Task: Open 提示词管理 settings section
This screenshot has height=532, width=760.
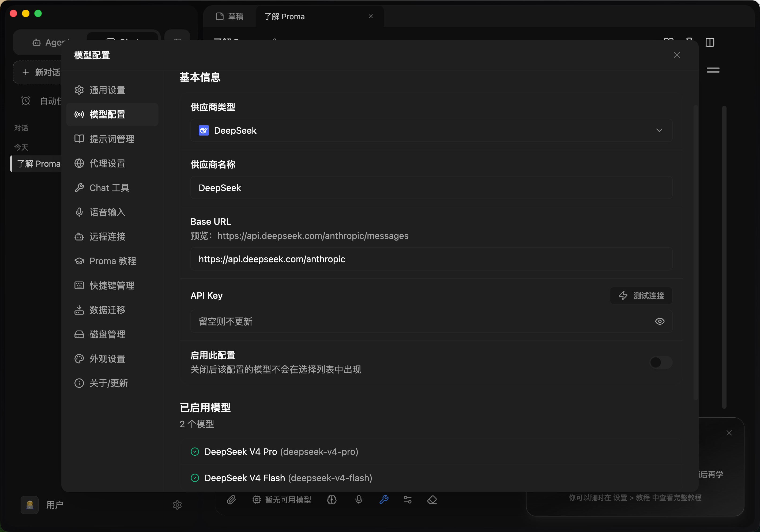Action: point(112,139)
